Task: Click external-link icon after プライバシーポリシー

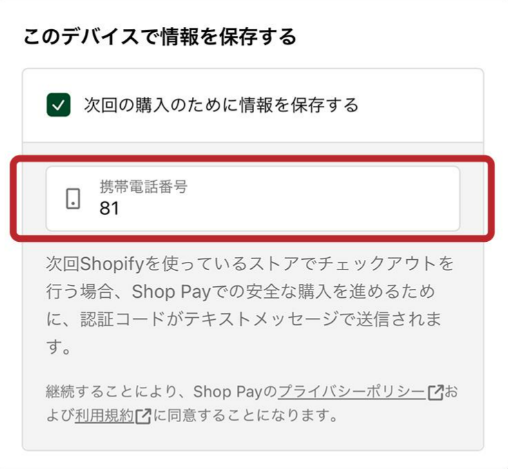Action: click(x=435, y=392)
